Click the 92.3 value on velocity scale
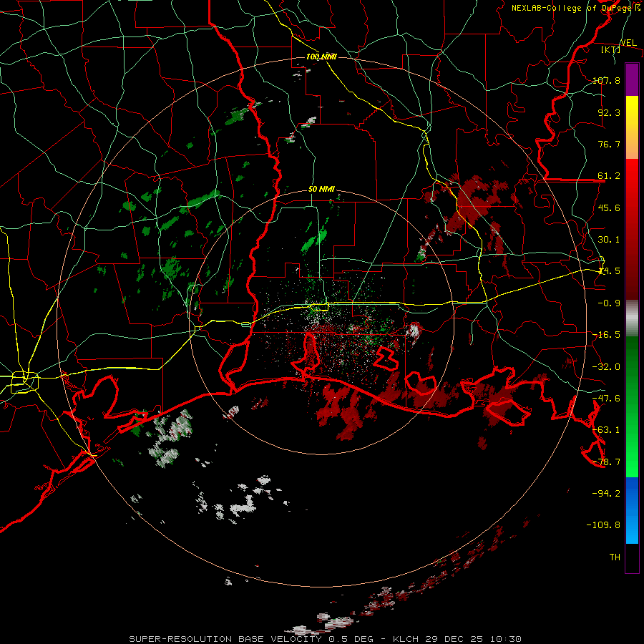Screen dimensions: 644x644 coord(609,112)
